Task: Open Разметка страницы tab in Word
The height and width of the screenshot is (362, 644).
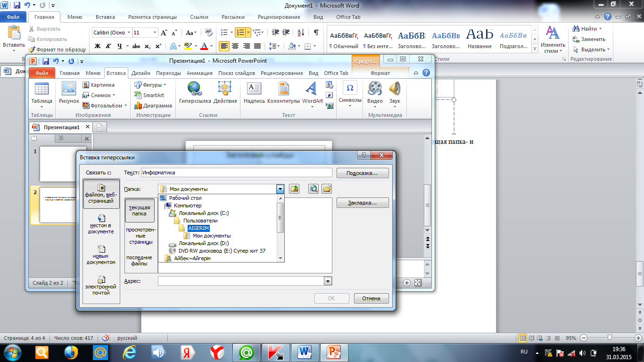Action: pos(152,17)
